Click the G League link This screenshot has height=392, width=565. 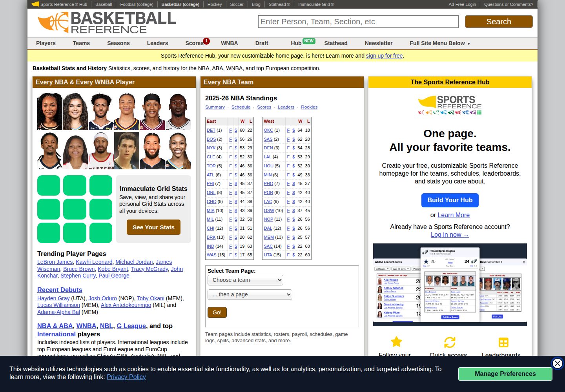[131, 326]
